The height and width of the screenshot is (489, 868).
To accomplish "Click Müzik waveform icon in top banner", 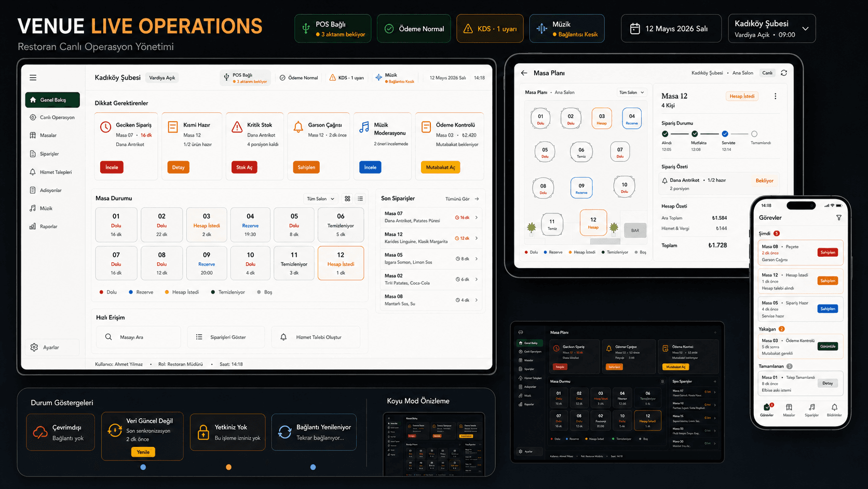I will 541,29.
